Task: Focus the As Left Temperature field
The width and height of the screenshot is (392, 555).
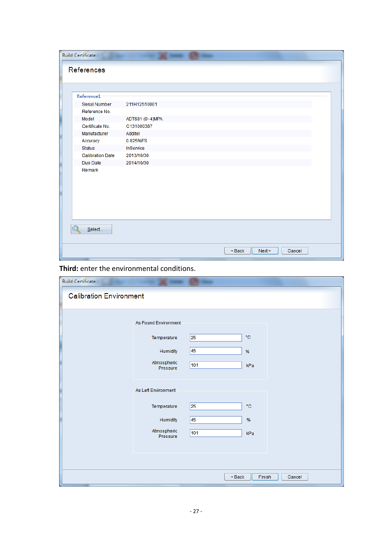Action: pos(216,406)
